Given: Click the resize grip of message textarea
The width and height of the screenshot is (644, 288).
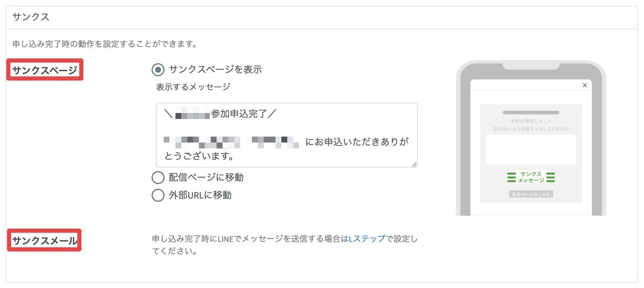Looking at the screenshot, I should [x=414, y=164].
